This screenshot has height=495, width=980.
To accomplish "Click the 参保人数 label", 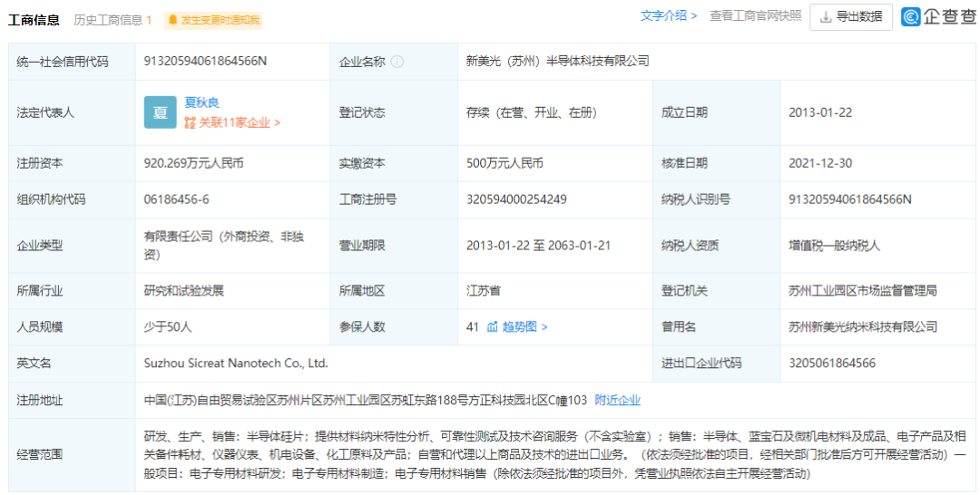I will point(362,326).
